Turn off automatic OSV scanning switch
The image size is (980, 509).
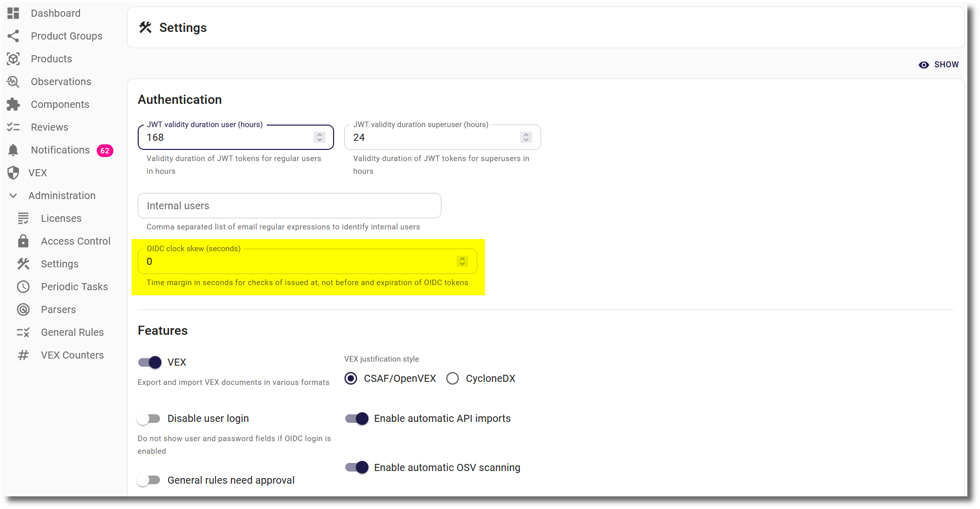pos(357,467)
